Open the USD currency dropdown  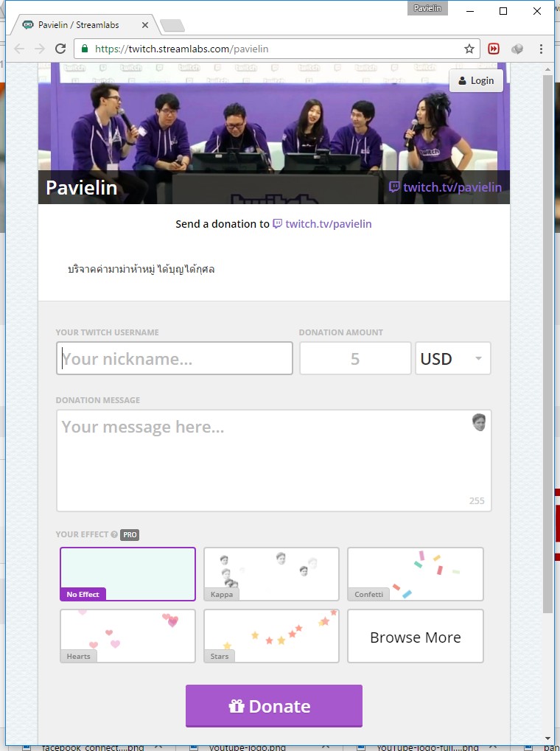point(452,358)
